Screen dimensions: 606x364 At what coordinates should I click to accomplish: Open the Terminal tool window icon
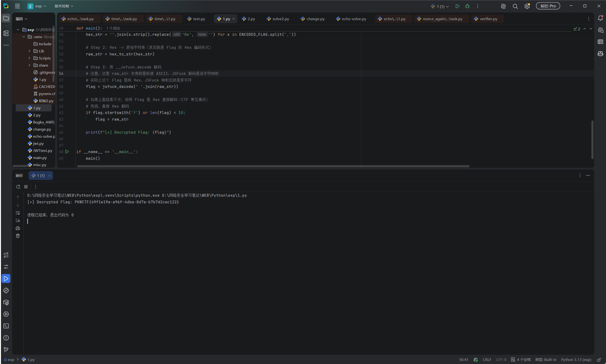click(6, 326)
